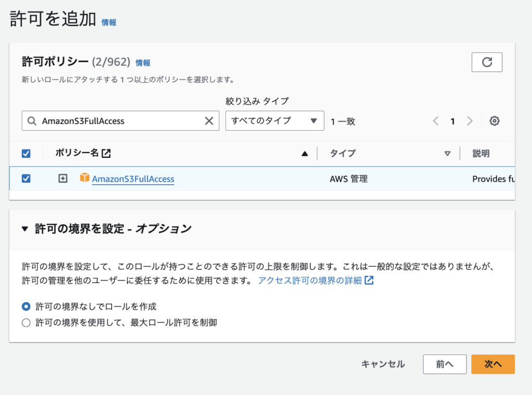The width and height of the screenshot is (532, 395).
Task: Click the refresh policies icon button
Action: pos(487,62)
